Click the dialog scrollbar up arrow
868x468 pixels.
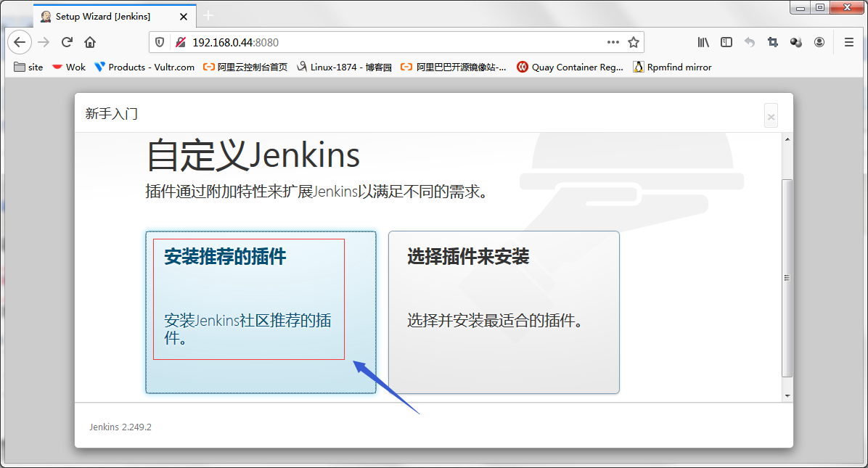[787, 139]
